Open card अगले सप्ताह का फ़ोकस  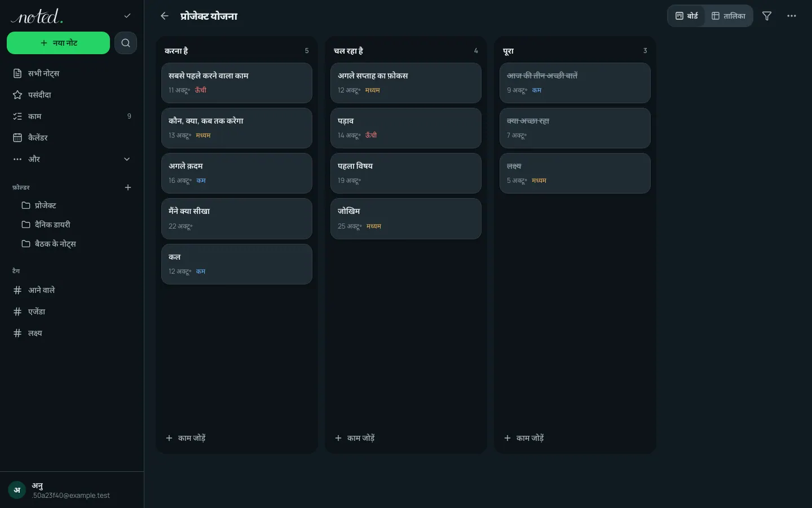point(406,83)
